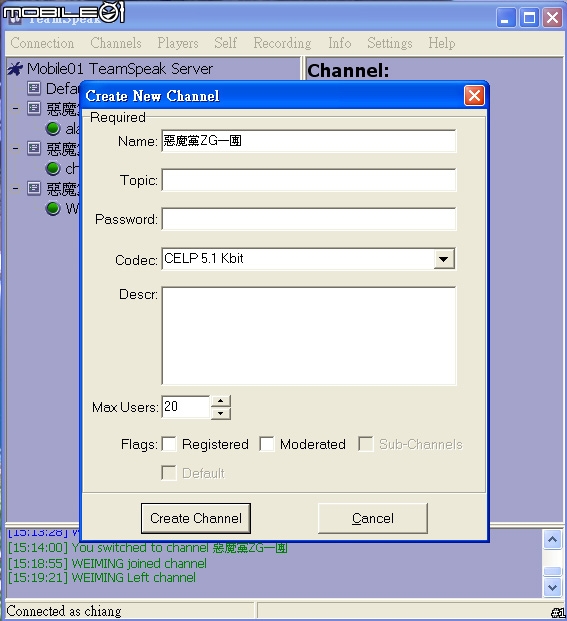Decrease Max Users with down arrow

pyautogui.click(x=221, y=413)
